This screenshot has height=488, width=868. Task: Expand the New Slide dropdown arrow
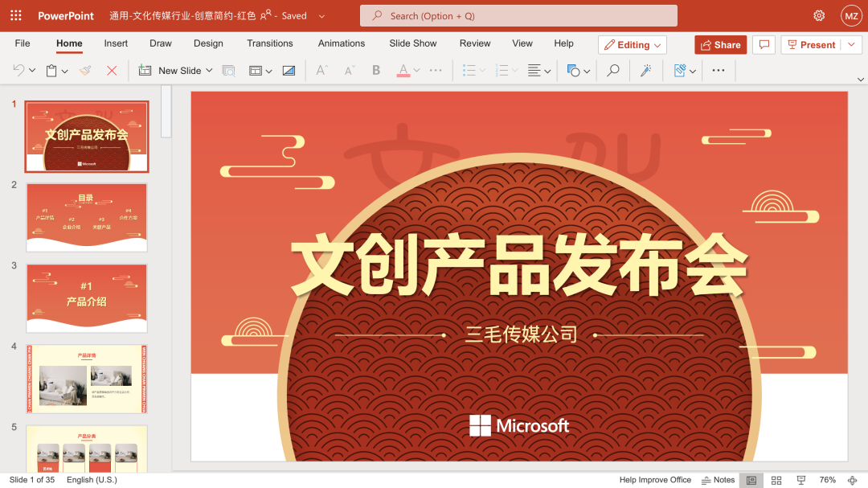click(209, 71)
